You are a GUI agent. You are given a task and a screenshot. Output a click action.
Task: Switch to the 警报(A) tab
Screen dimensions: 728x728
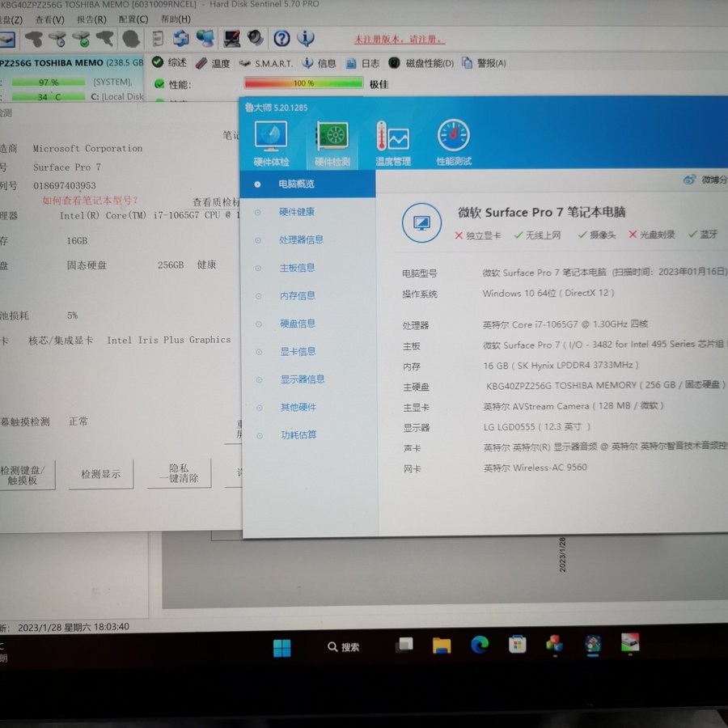[485, 63]
